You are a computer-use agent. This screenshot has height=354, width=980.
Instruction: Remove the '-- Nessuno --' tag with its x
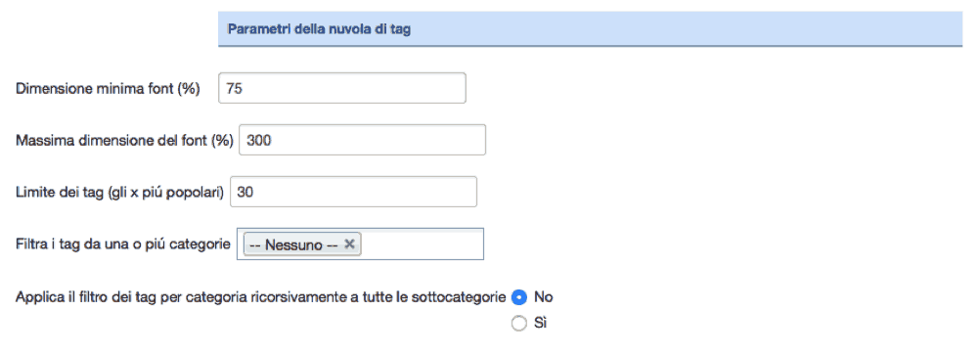click(349, 244)
